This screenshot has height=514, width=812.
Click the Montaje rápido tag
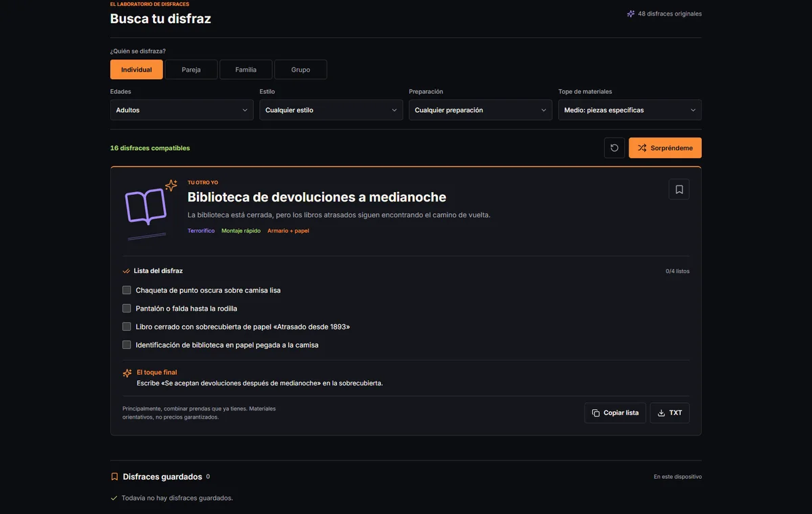[x=241, y=231]
